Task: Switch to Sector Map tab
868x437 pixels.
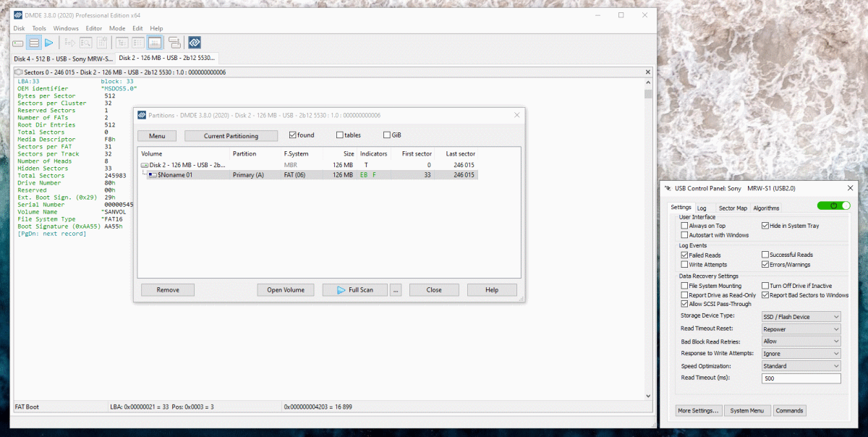Action: [733, 208]
